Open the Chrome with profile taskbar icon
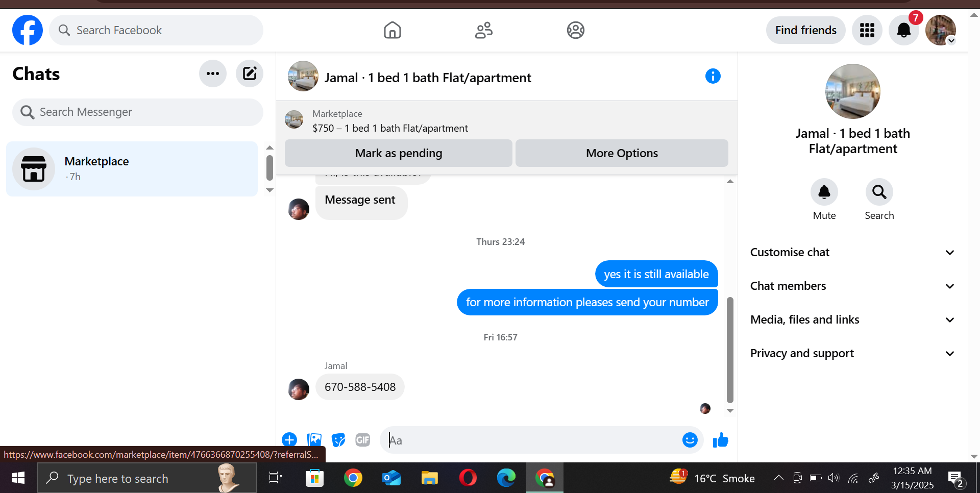The height and width of the screenshot is (493, 980). 545,478
